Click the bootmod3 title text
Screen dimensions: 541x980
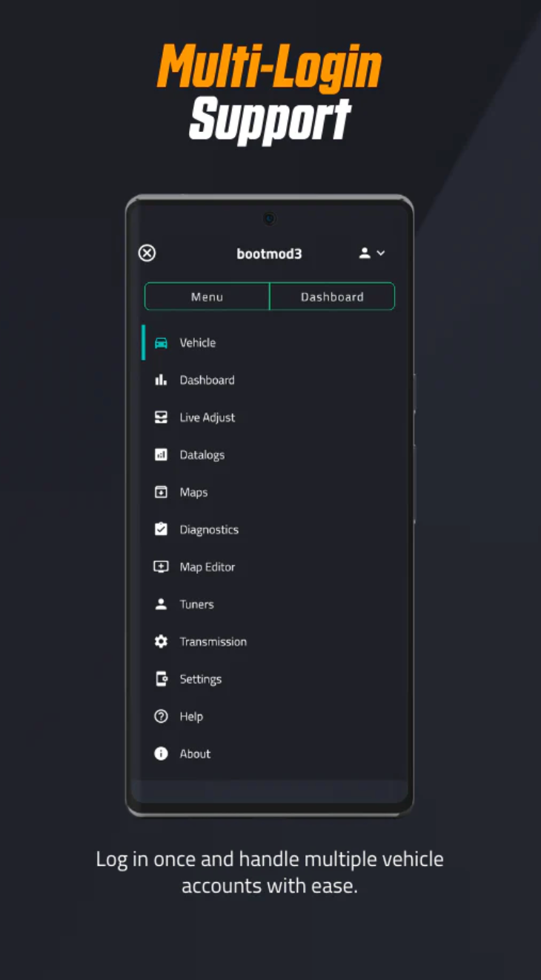(x=269, y=254)
